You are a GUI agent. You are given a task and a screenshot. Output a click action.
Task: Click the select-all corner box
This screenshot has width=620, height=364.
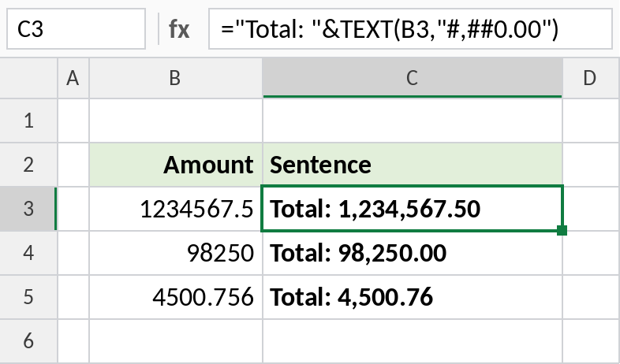pyautogui.click(x=28, y=78)
